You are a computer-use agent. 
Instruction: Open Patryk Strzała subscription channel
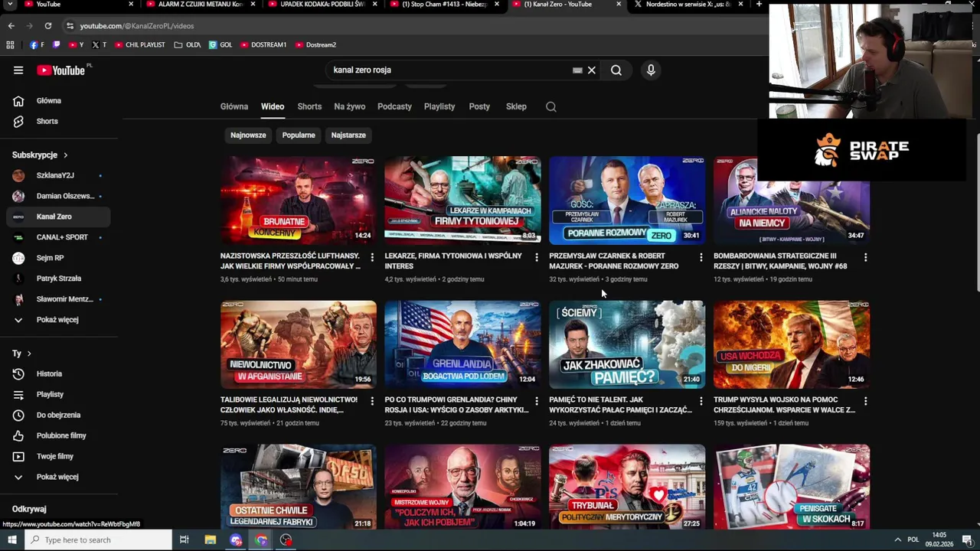click(58, 279)
